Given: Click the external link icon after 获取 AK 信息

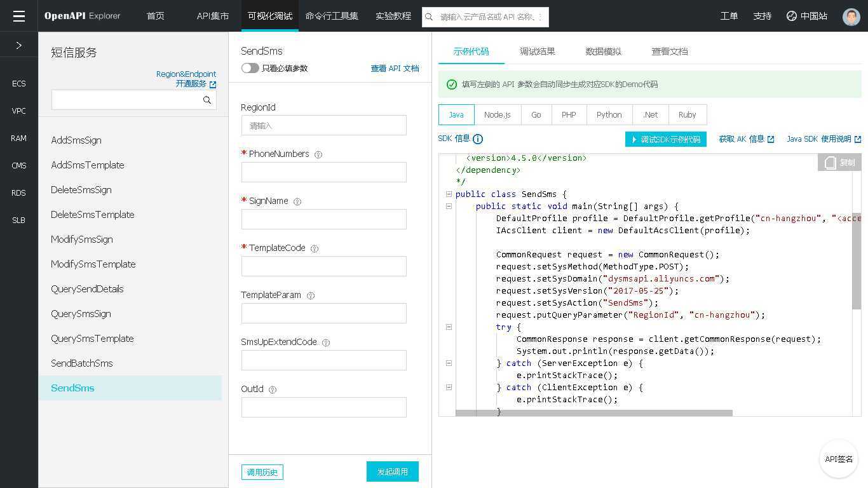Looking at the screenshot, I should (x=771, y=139).
